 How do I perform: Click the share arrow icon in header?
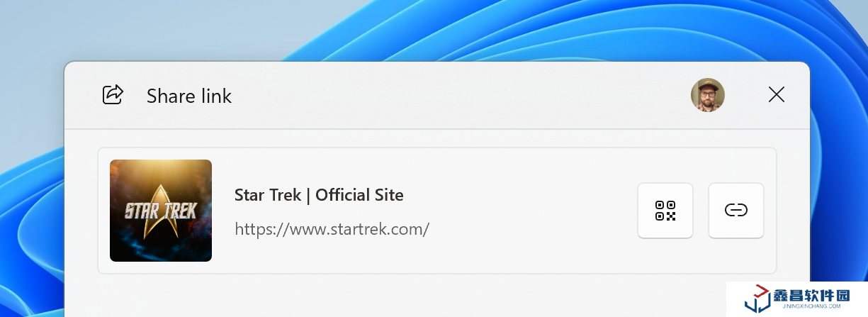113,94
